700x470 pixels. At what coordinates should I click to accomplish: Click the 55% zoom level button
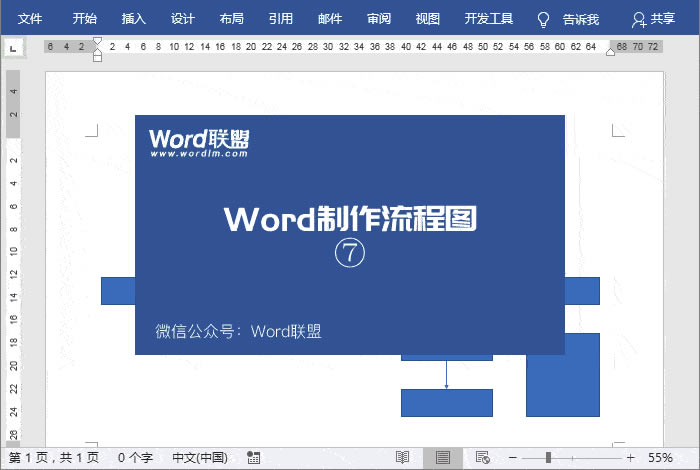pyautogui.click(x=660, y=457)
